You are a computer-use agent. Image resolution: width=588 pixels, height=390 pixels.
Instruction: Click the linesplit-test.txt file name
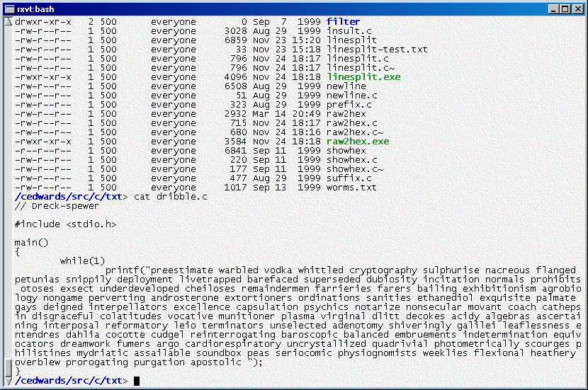coord(377,50)
